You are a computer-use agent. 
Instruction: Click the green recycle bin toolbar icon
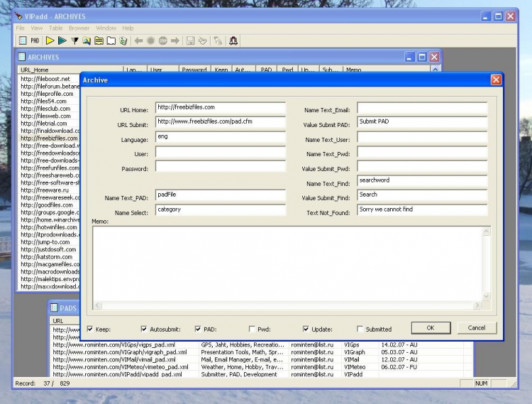[123, 40]
